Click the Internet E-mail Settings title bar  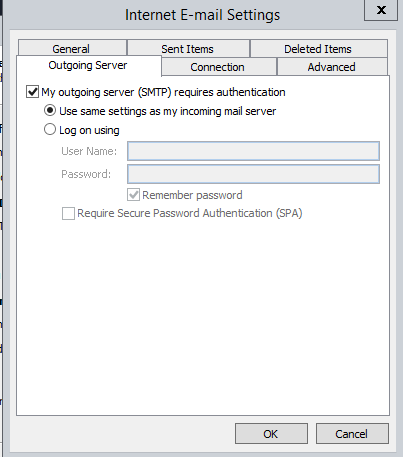click(202, 15)
